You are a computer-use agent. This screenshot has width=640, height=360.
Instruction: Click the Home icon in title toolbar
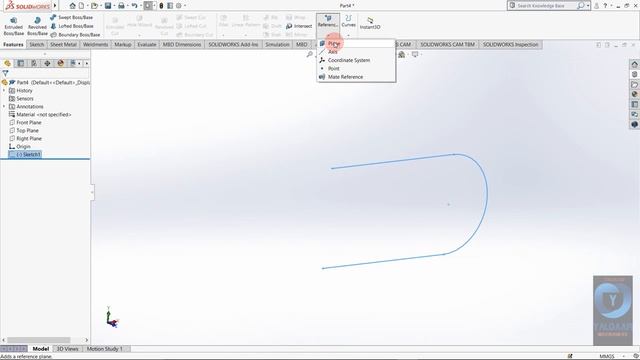72,6
